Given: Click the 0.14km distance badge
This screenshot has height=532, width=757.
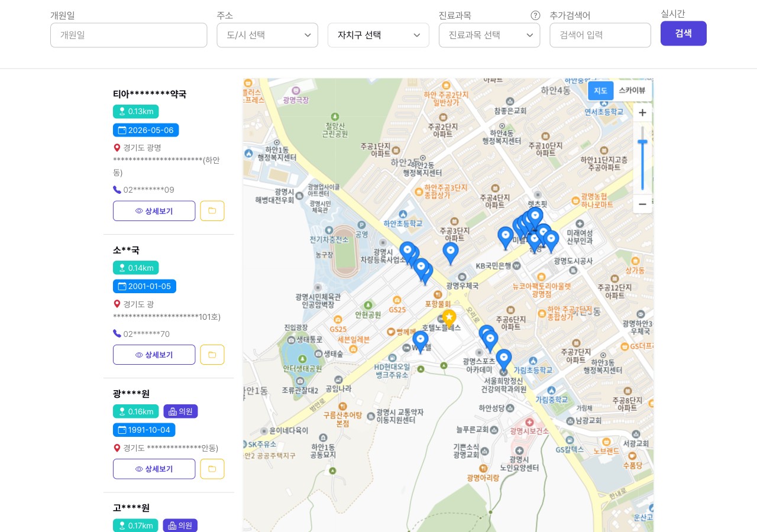Looking at the screenshot, I should (136, 268).
